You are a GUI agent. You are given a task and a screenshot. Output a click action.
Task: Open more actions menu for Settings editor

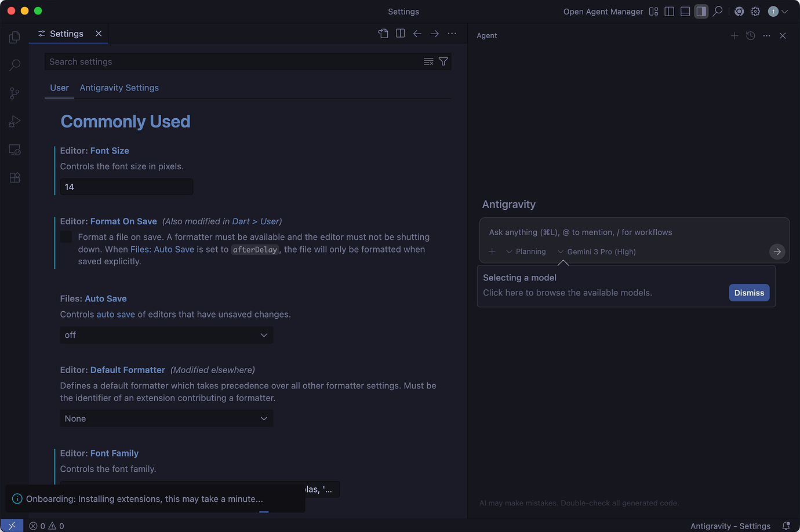[452, 34]
